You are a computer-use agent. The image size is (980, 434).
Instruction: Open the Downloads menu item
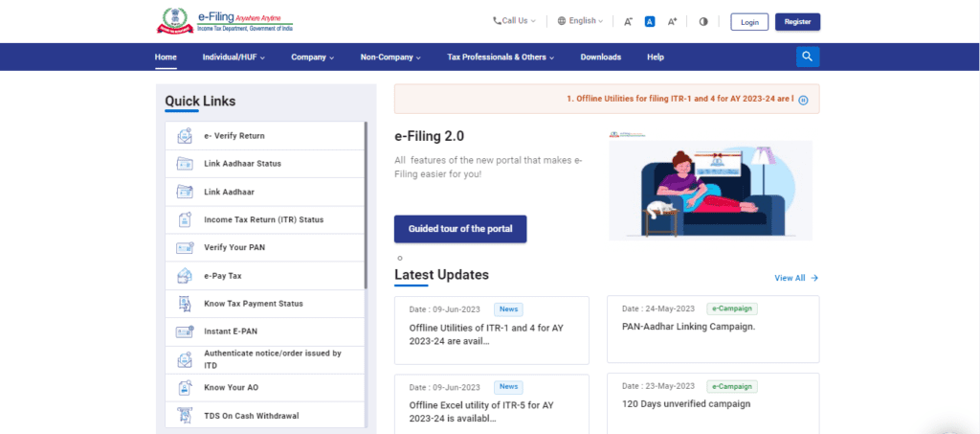[x=601, y=57]
